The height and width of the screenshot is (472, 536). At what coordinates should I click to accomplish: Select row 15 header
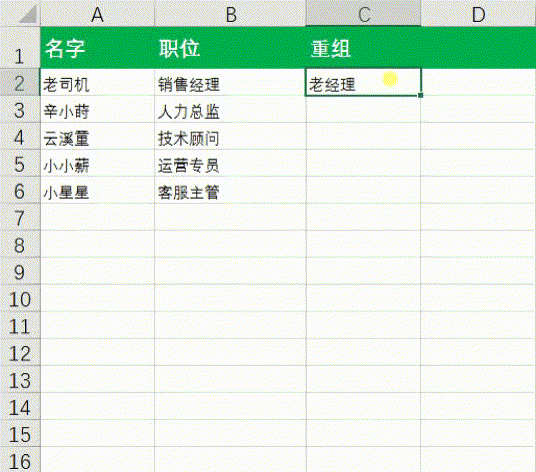click(20, 433)
